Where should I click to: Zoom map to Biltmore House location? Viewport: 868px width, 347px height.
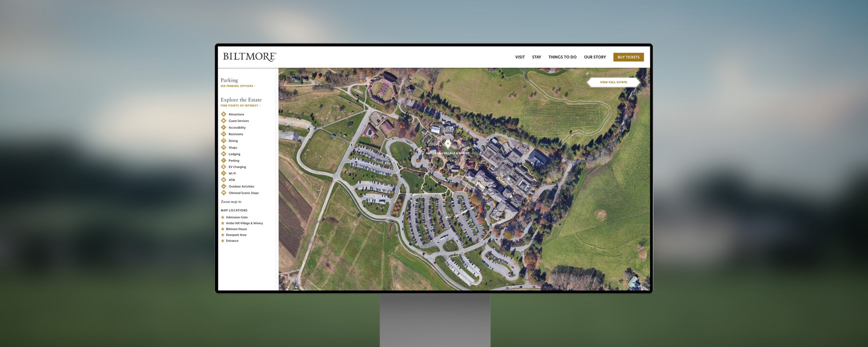pyautogui.click(x=236, y=229)
